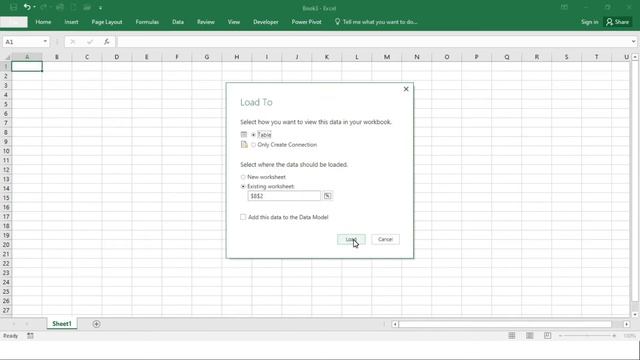Select Existing worksheet radio button
The width and height of the screenshot is (640, 360).
(x=243, y=187)
